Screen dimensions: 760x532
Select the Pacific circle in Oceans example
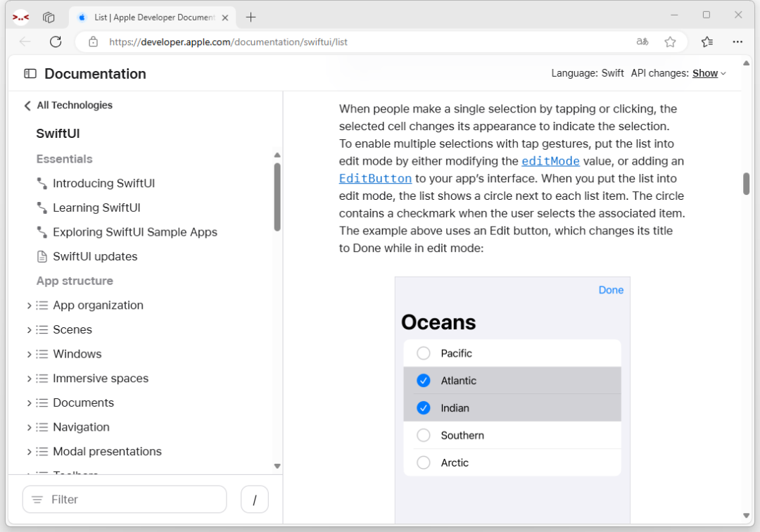tap(423, 353)
